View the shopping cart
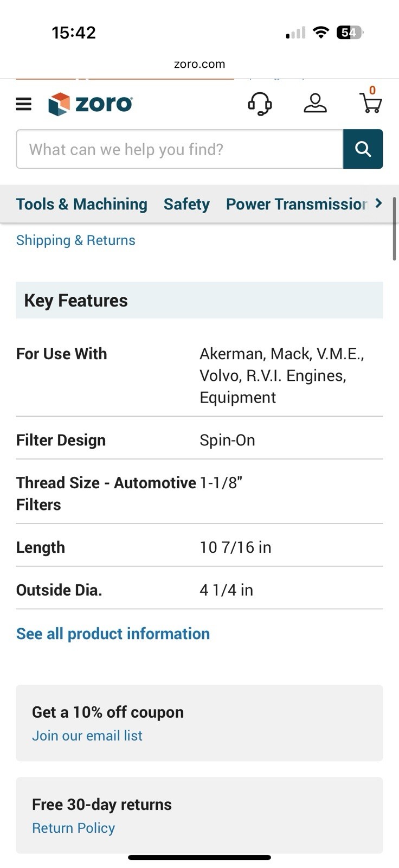Image resolution: width=399 pixels, height=868 pixels. click(x=371, y=103)
